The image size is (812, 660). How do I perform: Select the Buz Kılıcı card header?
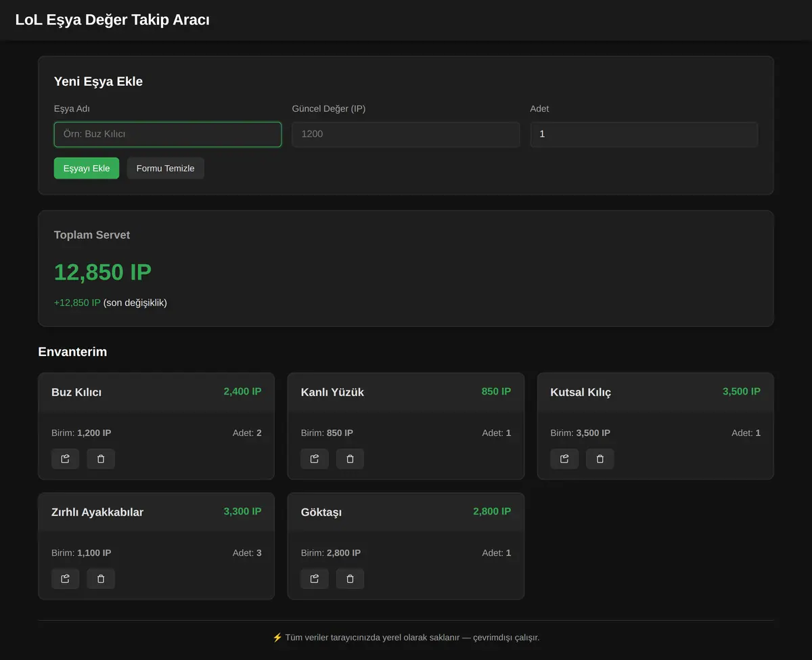[x=156, y=393]
